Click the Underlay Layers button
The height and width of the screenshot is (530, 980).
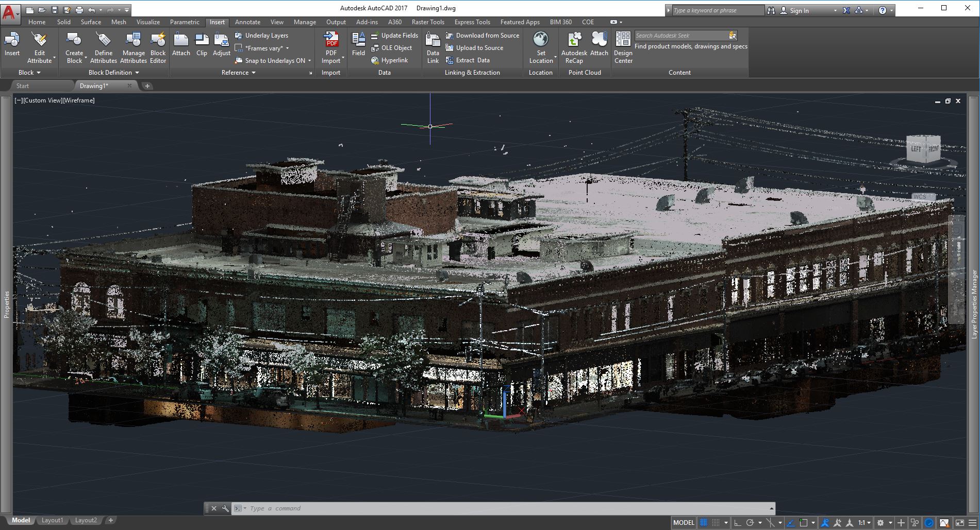pos(261,36)
